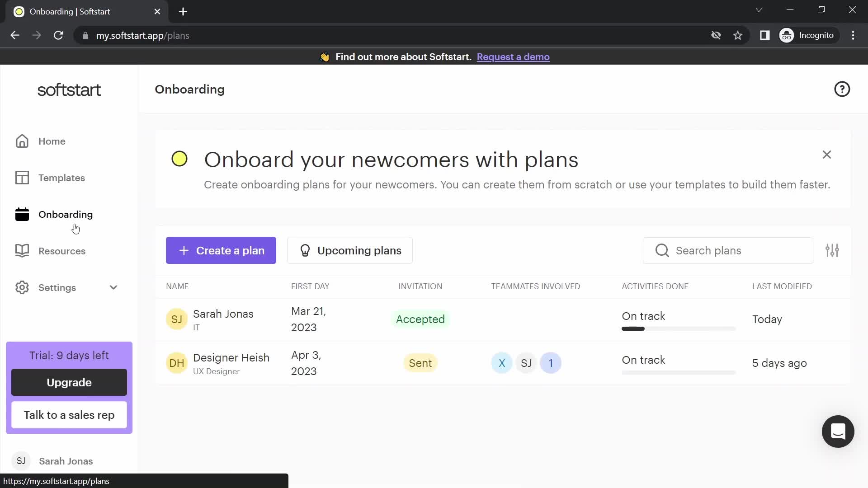Dismiss the onboarding plans banner

(827, 155)
